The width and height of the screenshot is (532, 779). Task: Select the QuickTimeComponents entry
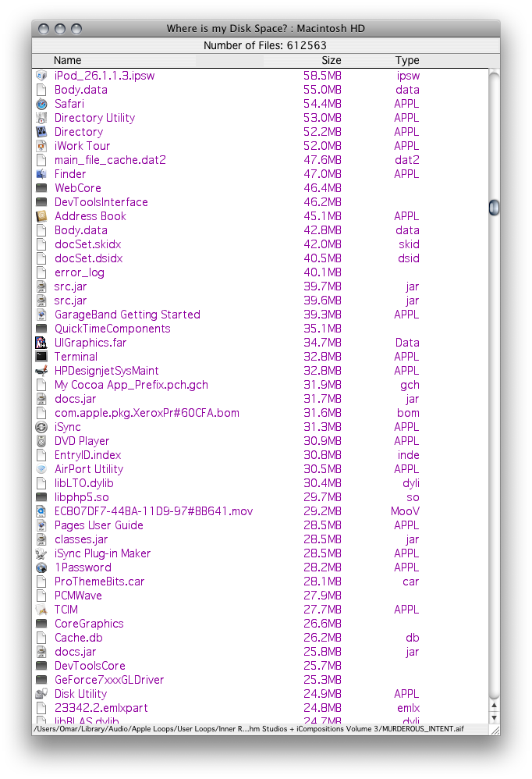pyautogui.click(x=112, y=329)
